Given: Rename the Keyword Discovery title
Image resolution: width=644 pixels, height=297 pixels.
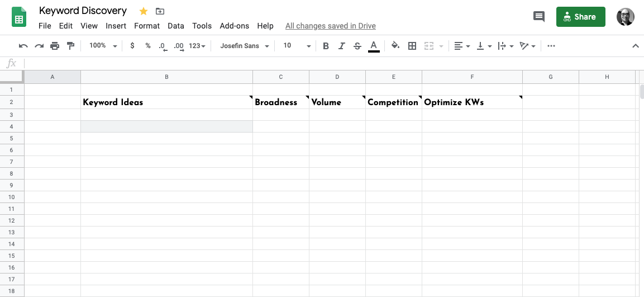Looking at the screenshot, I should pos(83,11).
